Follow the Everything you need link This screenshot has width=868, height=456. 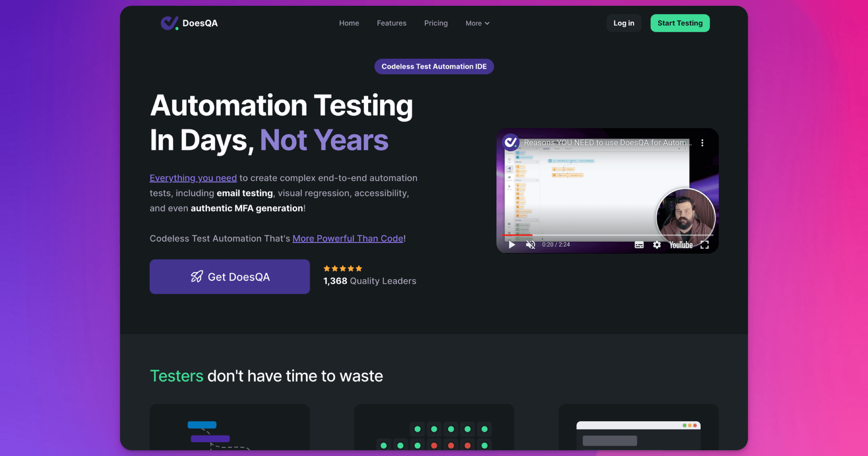(193, 178)
